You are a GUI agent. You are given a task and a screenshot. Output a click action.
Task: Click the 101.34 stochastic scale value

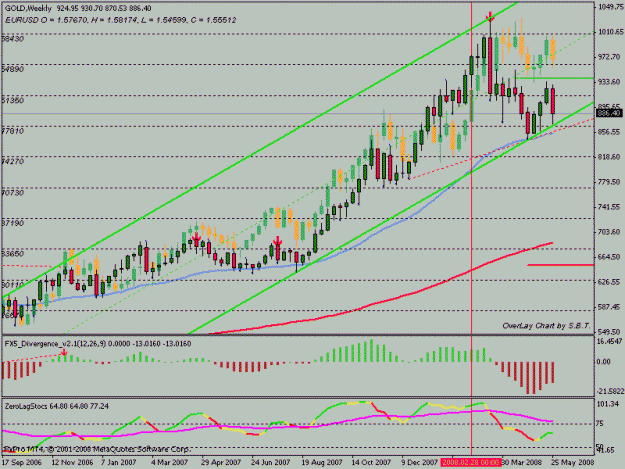[x=608, y=404]
